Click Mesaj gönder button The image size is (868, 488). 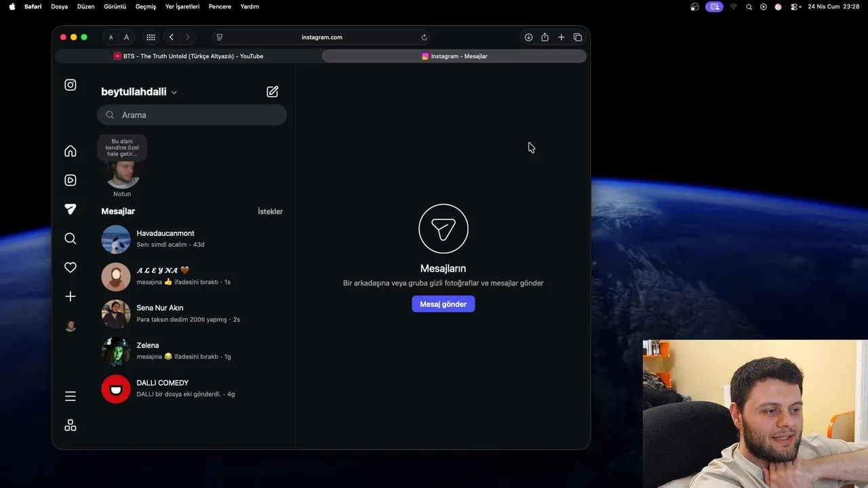click(443, 304)
